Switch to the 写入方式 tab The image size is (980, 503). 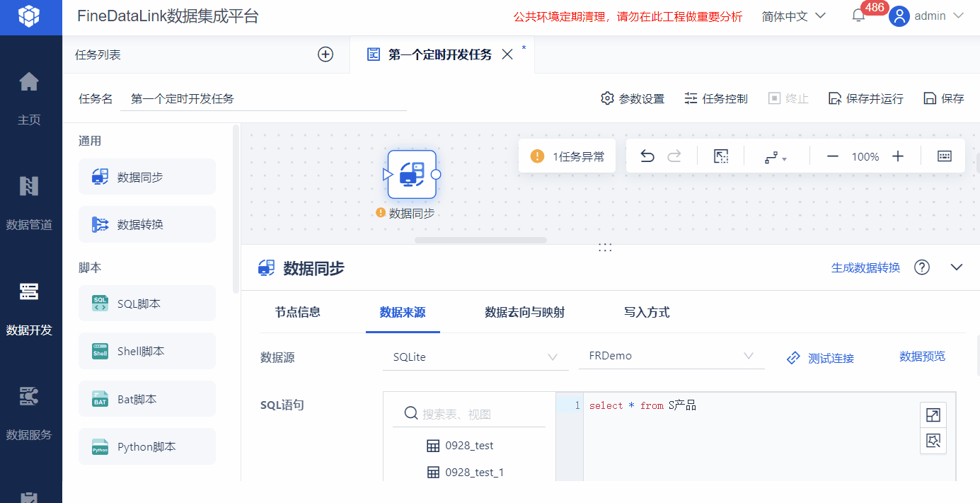pyautogui.click(x=646, y=312)
